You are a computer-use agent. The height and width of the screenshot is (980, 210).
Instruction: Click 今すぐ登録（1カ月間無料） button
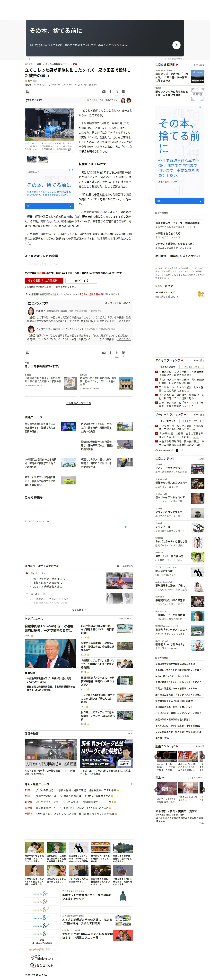pos(44,280)
